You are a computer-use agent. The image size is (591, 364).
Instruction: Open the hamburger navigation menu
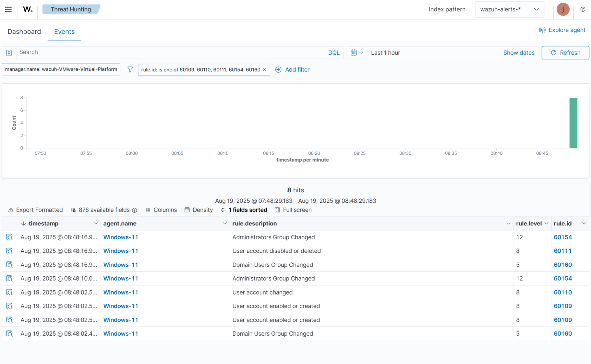pyautogui.click(x=8, y=9)
